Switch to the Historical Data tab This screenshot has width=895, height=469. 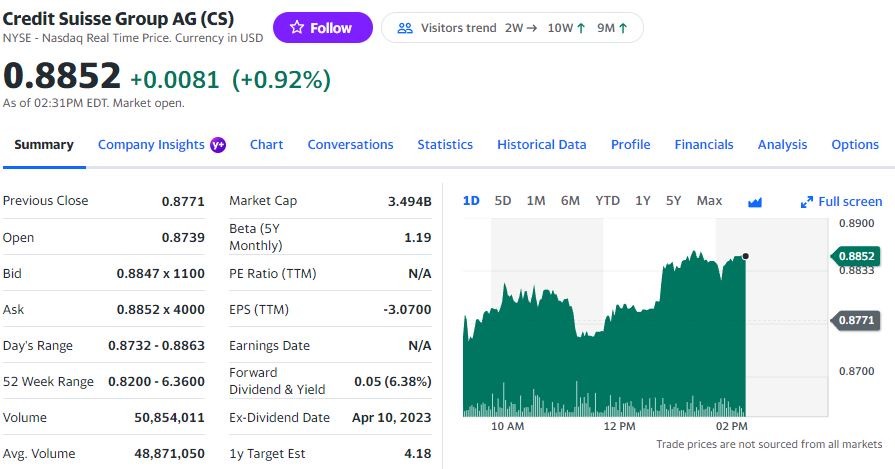click(x=541, y=145)
